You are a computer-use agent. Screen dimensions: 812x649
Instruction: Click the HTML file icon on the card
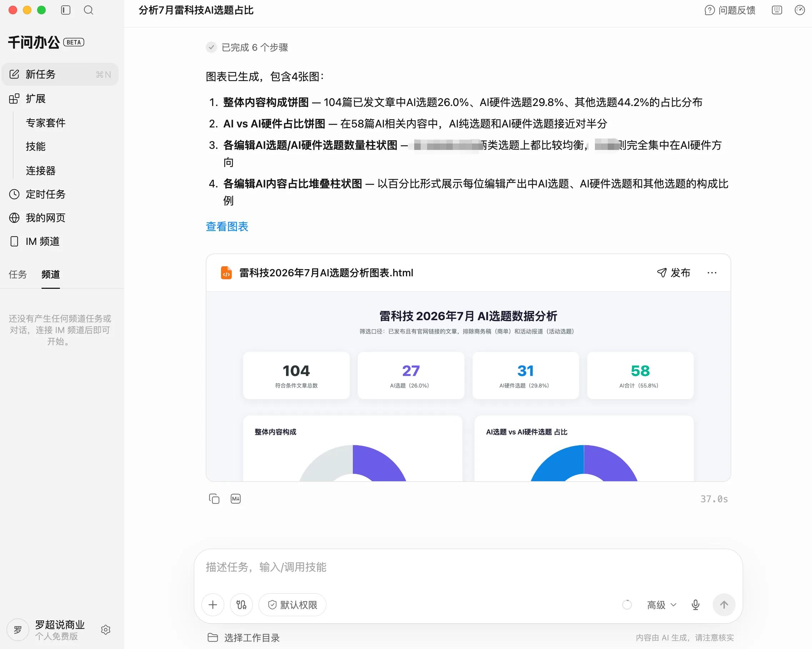(226, 273)
